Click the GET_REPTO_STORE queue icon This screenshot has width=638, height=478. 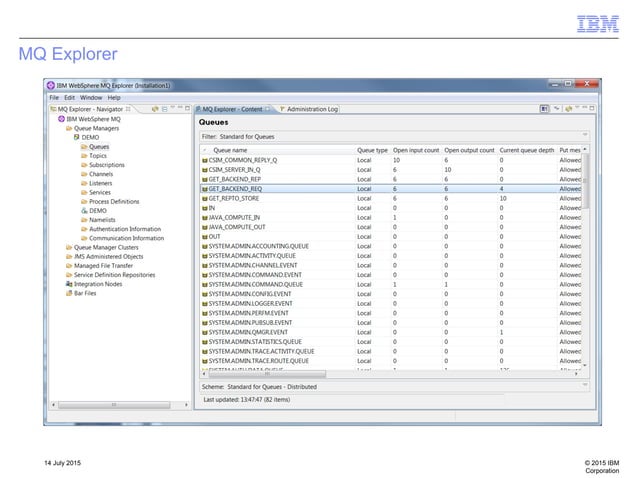point(205,199)
